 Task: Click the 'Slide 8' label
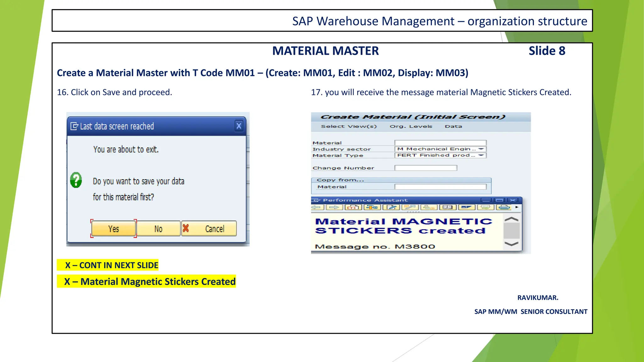coord(547,51)
